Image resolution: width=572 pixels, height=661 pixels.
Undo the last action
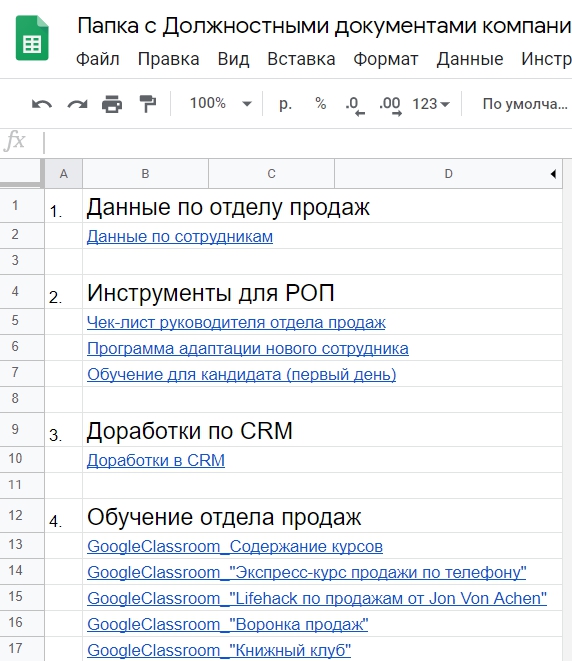(x=42, y=104)
